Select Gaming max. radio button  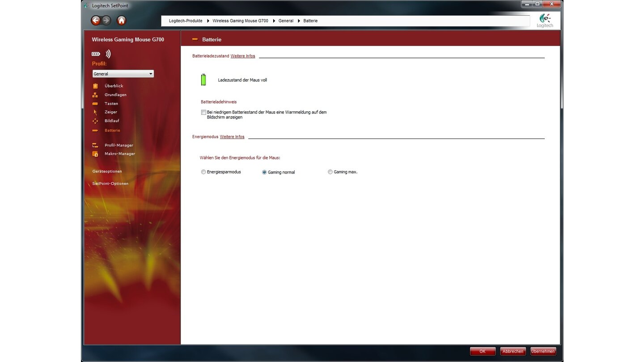tap(330, 172)
